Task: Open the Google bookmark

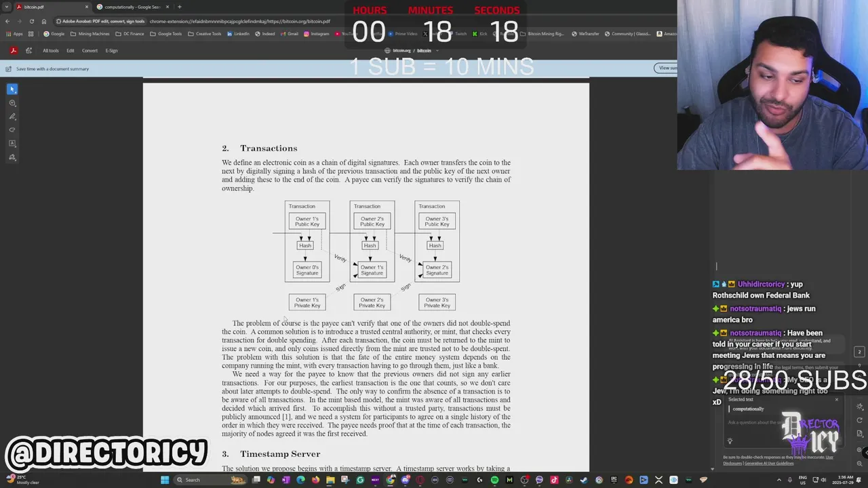Action: (54, 34)
